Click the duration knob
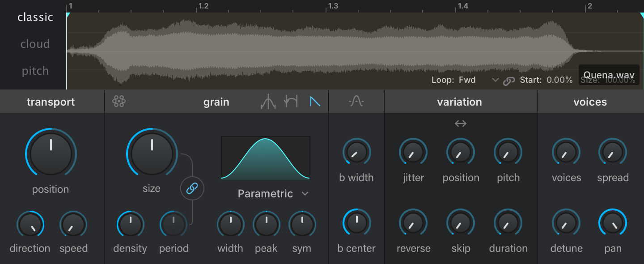The height and width of the screenshot is (264, 644). (x=508, y=223)
